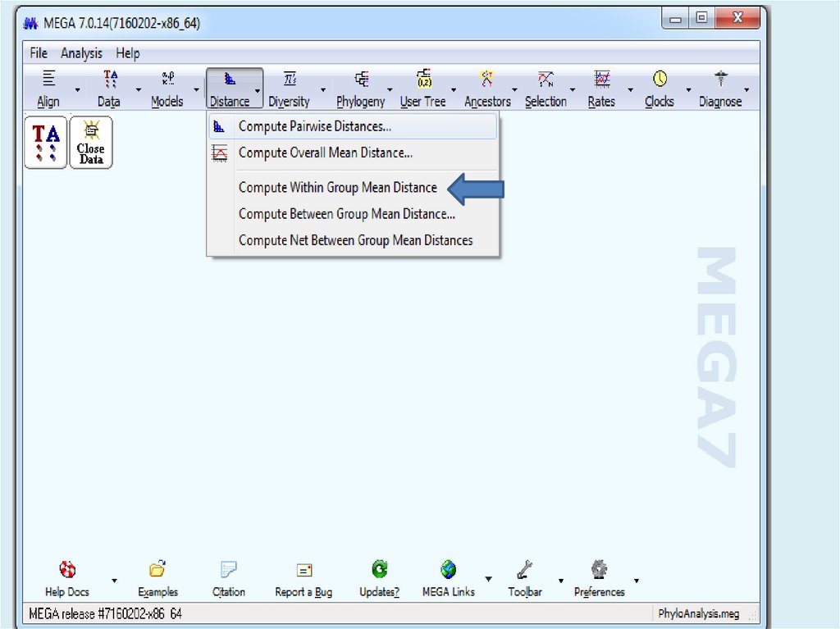Viewport: 840px width, 629px height.
Task: Click the MEGA title bar app icon
Action: [x=31, y=24]
